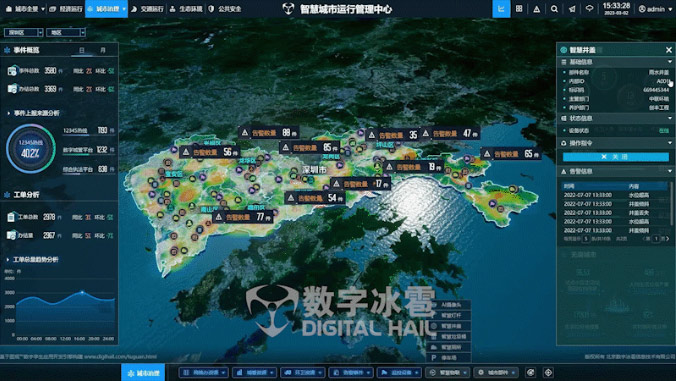The height and width of the screenshot is (381, 676).
Task: Click the 告警数量 56 map marker
Action: (x=210, y=152)
